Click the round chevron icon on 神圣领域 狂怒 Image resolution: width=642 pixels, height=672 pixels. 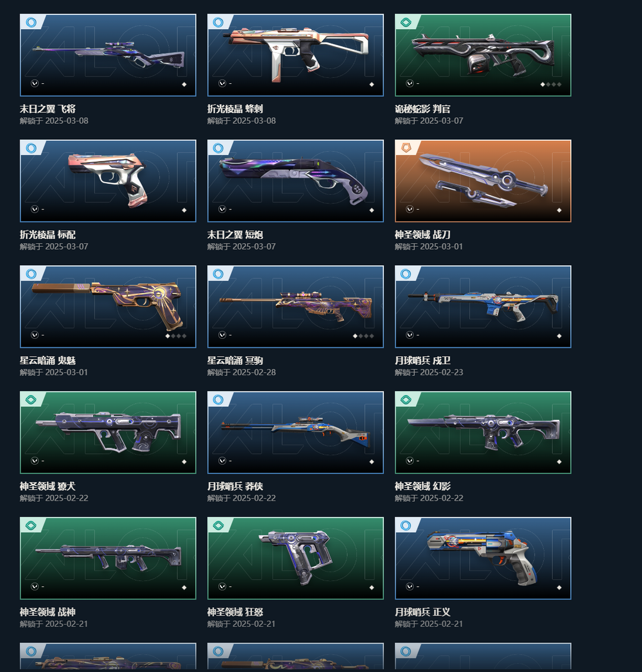[x=222, y=586]
